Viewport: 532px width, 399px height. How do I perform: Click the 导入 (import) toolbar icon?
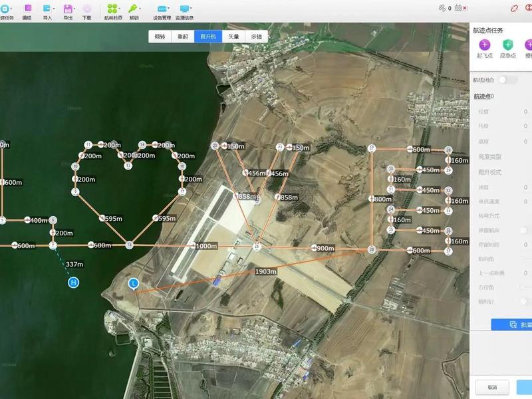(x=47, y=8)
